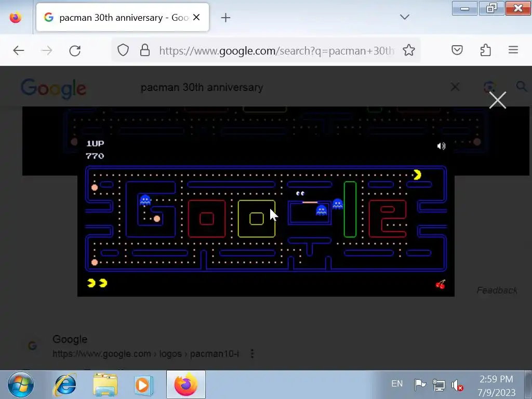Viewport: 532px width, 399px height.
Task: Select the pacman 30th anniversary browser tab
Action: [123, 17]
